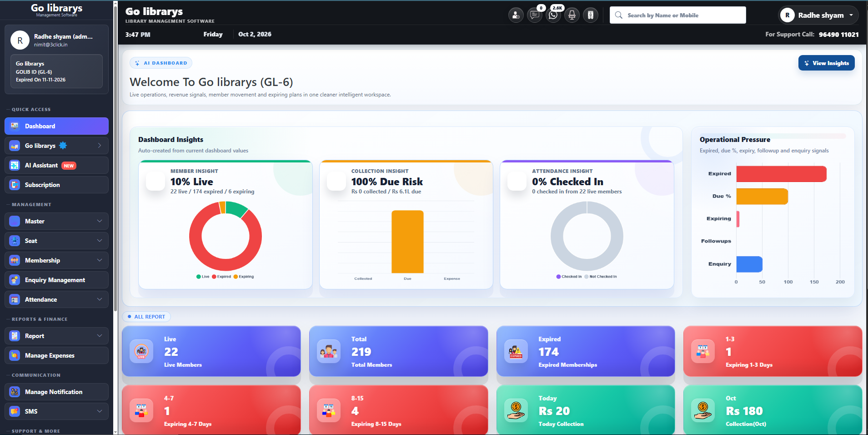This screenshot has height=435, width=868.
Task: Click the Live Members card icon
Action: (x=141, y=351)
